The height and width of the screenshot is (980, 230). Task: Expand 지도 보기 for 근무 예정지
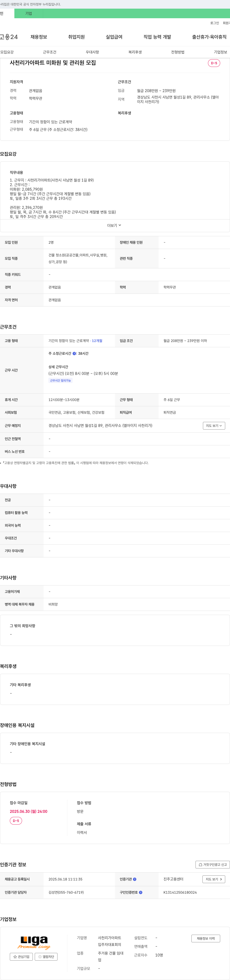(214, 426)
